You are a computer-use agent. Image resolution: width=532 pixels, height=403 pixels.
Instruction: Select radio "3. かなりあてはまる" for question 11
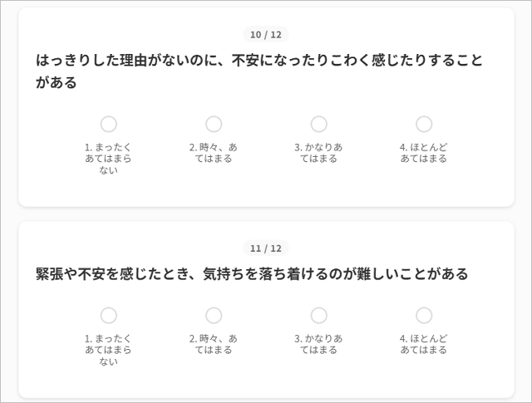point(318,316)
